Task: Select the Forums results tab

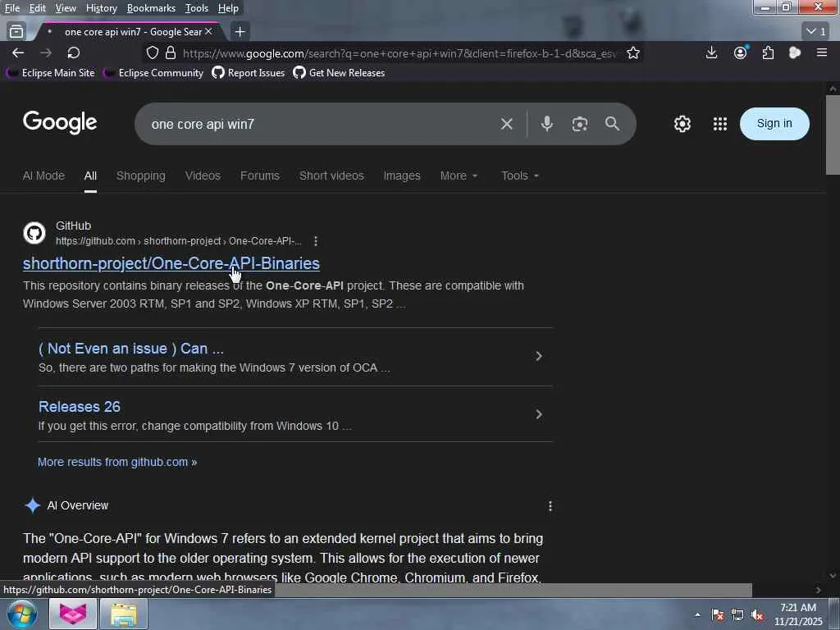Action: (260, 176)
